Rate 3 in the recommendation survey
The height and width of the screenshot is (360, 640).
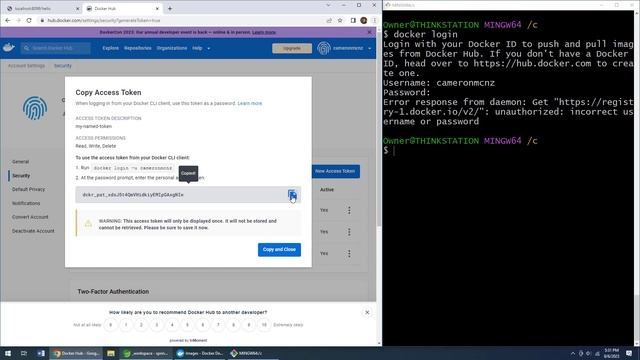pyautogui.click(x=157, y=325)
